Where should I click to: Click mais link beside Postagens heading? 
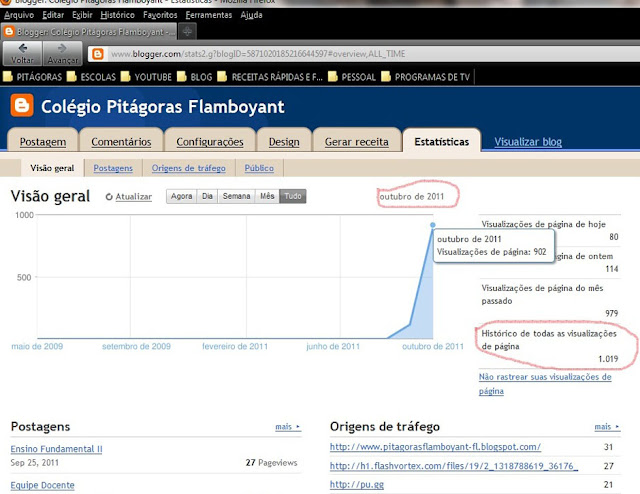(x=287, y=427)
